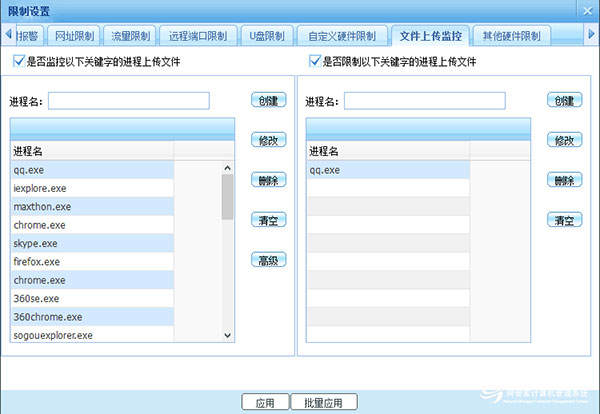Open the 网址限制 tab

pyautogui.click(x=74, y=36)
